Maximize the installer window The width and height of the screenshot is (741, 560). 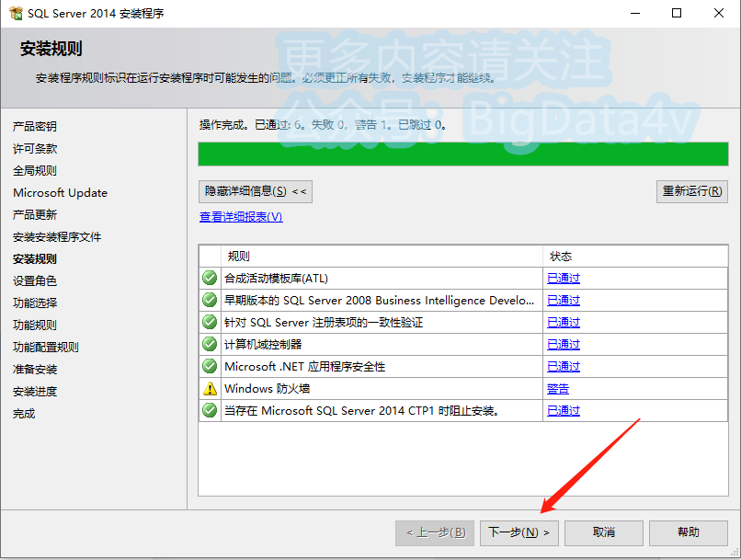pyautogui.click(x=677, y=13)
